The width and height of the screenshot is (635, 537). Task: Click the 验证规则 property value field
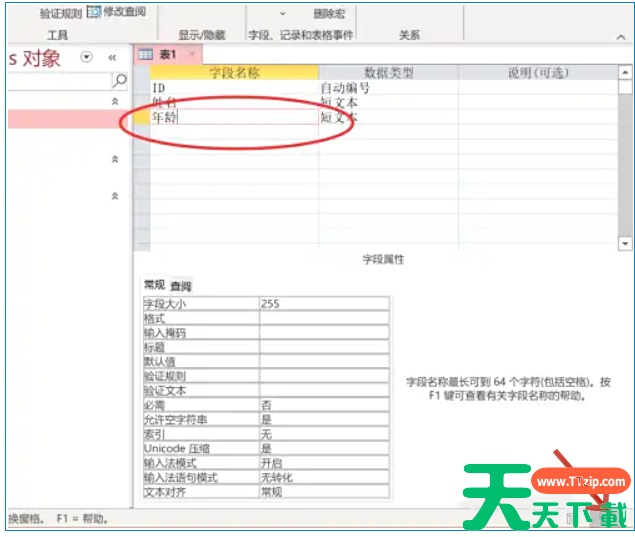point(324,376)
